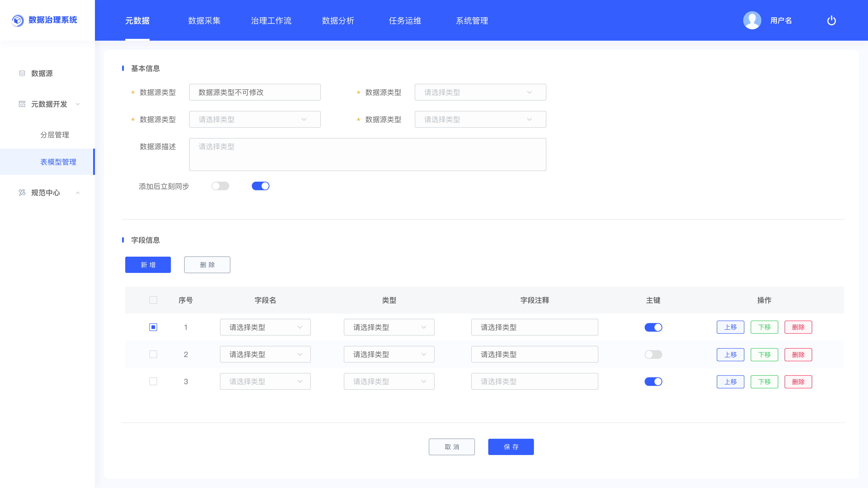Enable the off 添加后立刻同步 switch
The height and width of the screenshot is (488, 868).
(x=220, y=186)
